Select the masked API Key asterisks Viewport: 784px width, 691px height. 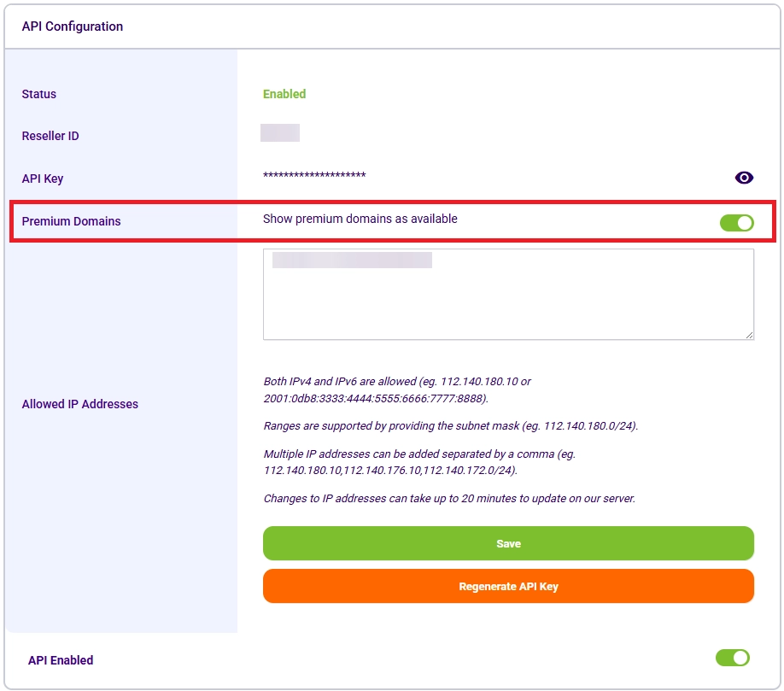click(313, 177)
